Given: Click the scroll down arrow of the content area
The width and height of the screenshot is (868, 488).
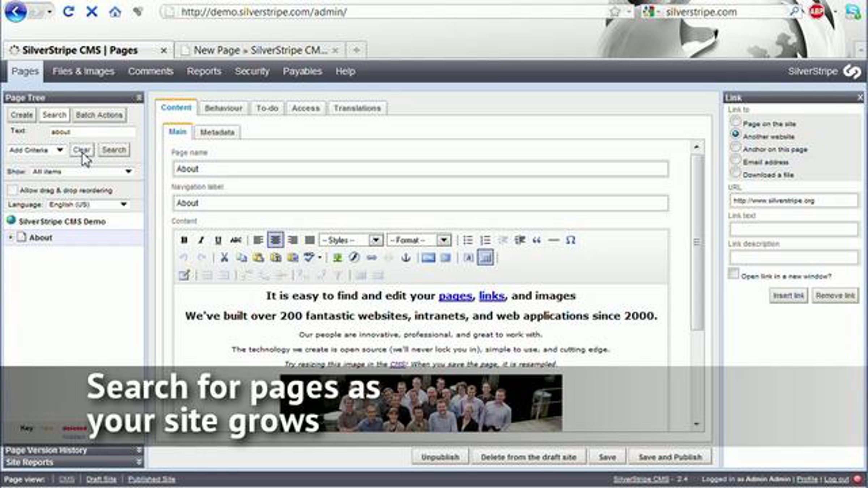Looking at the screenshot, I should tap(697, 424).
